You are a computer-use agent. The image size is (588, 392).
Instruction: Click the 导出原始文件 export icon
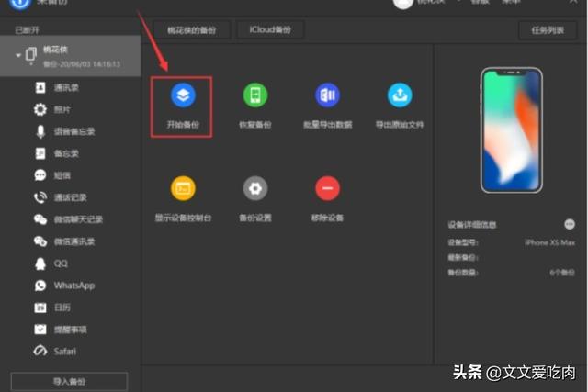point(400,95)
